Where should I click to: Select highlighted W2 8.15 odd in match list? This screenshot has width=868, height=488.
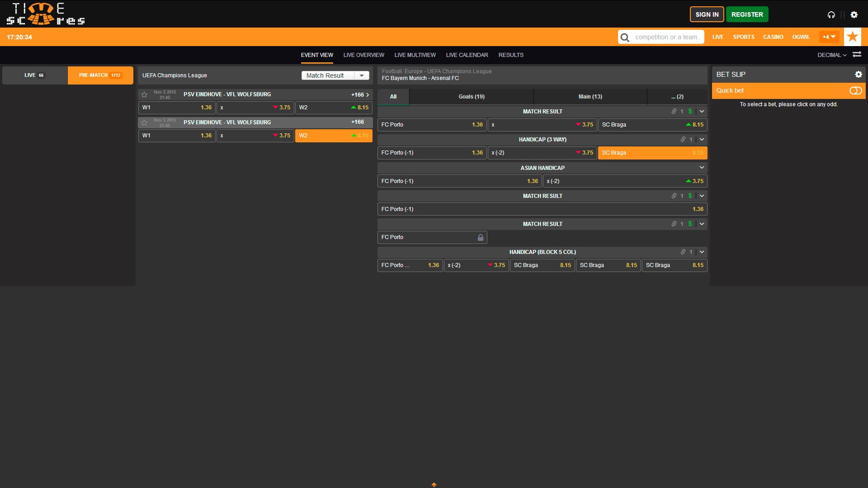pos(334,136)
